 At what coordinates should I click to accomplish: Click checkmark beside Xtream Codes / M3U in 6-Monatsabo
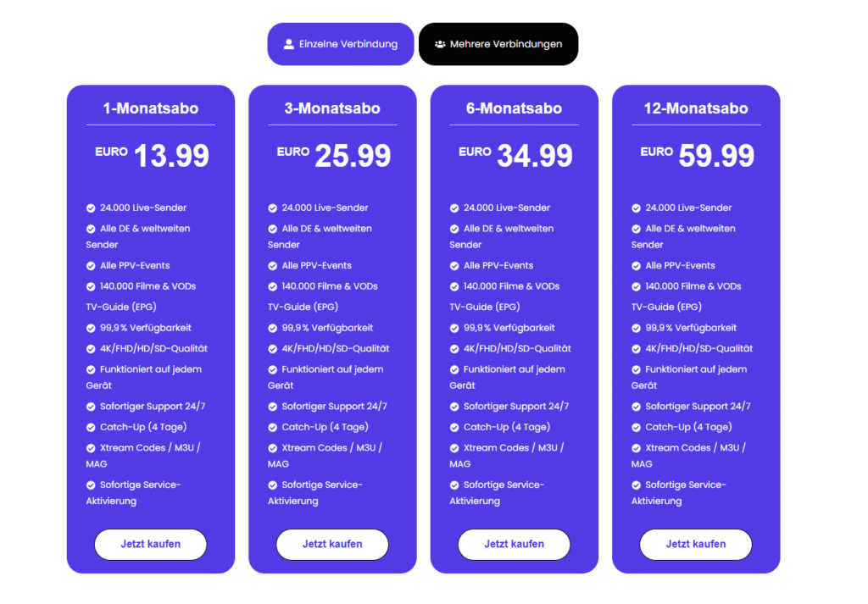pos(454,448)
